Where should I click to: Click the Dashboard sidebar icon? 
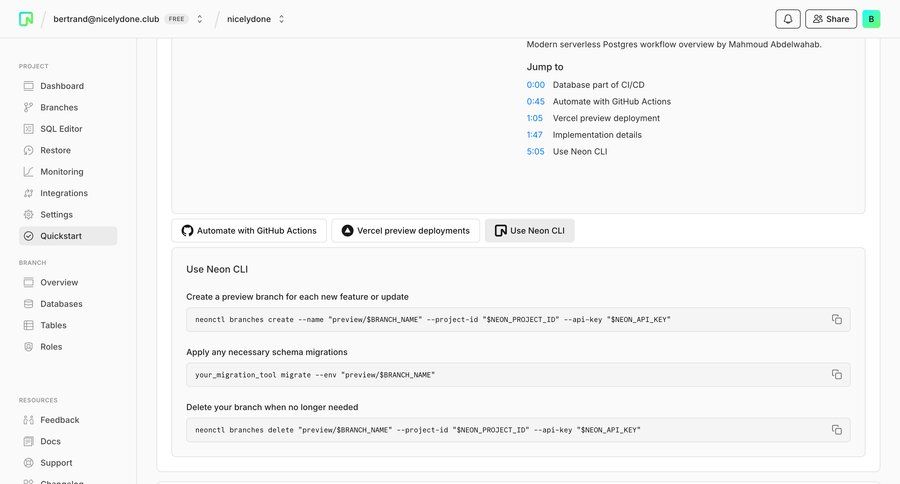point(28,86)
